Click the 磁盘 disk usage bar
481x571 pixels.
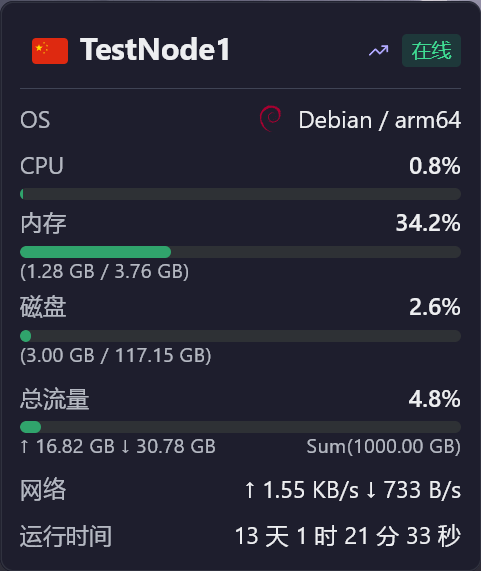pyautogui.click(x=240, y=336)
